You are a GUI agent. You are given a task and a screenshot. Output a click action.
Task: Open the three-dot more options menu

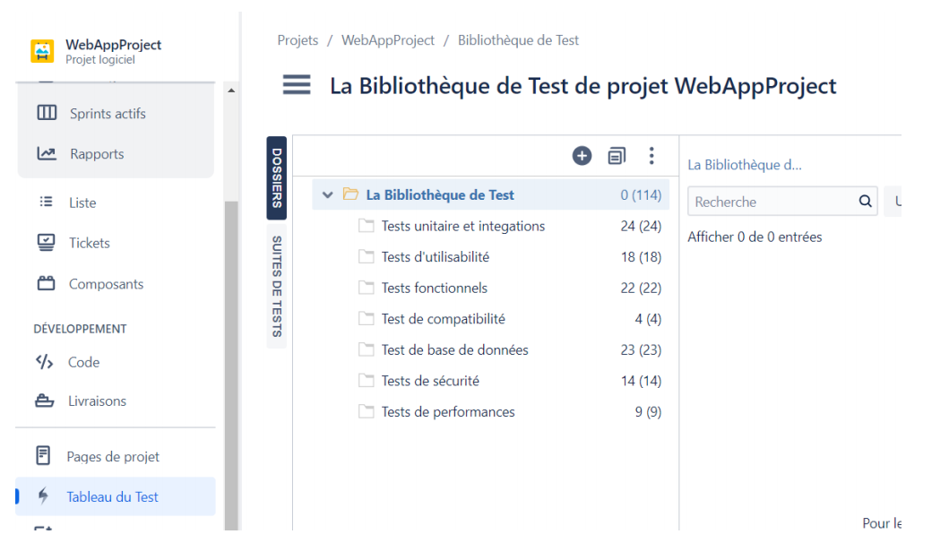click(x=651, y=156)
